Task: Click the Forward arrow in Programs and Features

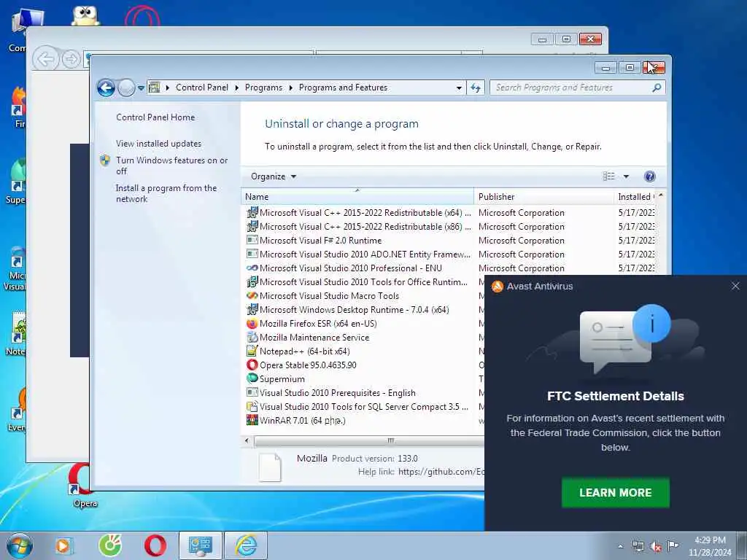Action: pos(126,87)
